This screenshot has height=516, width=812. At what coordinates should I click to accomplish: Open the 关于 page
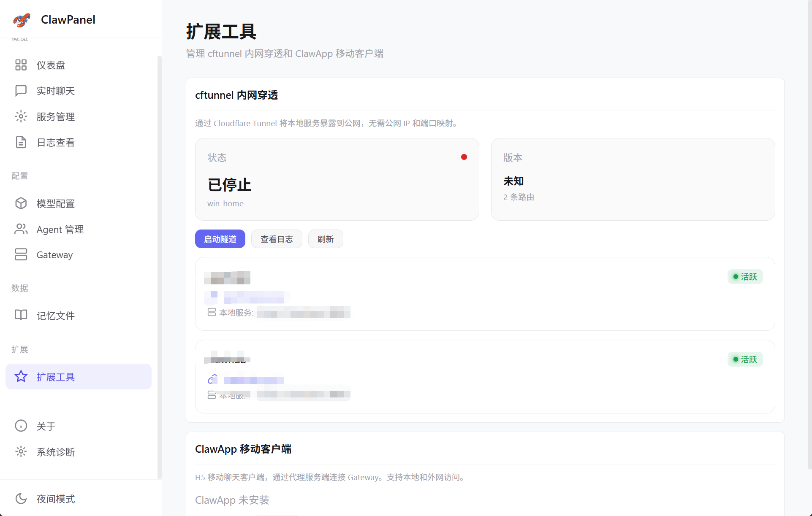pyautogui.click(x=46, y=426)
